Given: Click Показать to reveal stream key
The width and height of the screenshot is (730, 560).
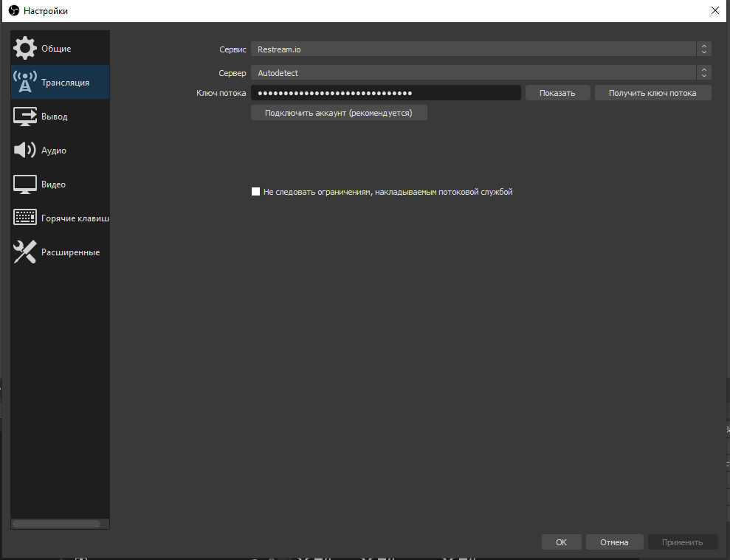Looking at the screenshot, I should 557,93.
